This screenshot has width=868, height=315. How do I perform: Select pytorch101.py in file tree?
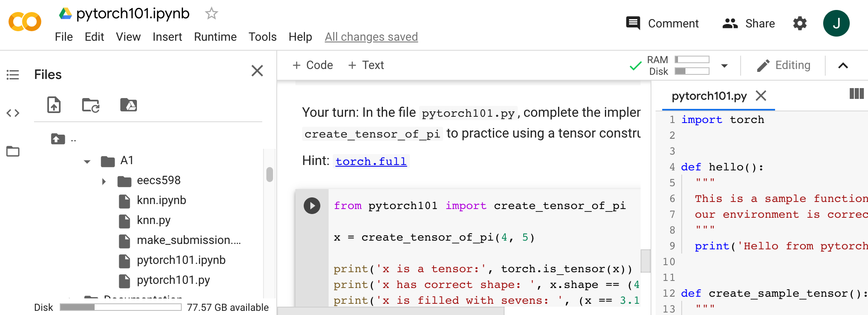click(x=165, y=281)
